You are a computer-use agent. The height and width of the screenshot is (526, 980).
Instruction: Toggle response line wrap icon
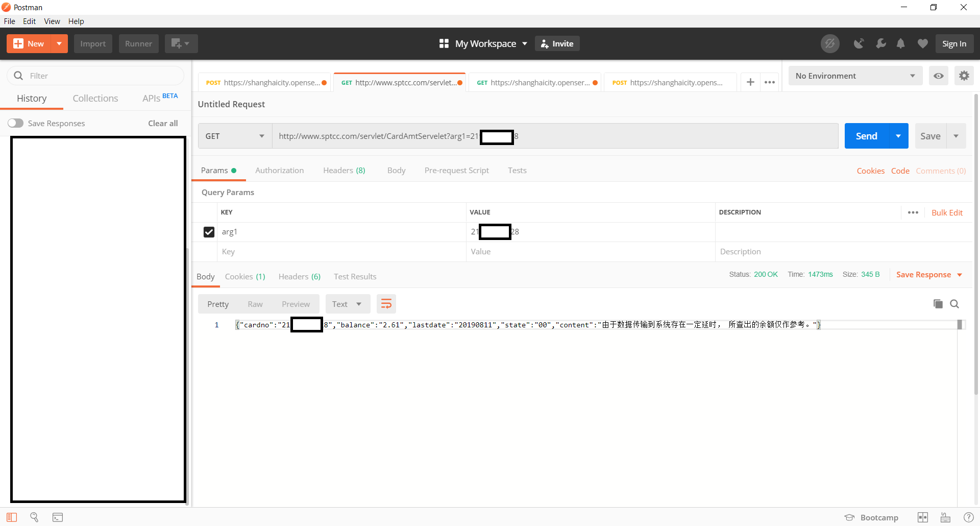click(x=386, y=304)
